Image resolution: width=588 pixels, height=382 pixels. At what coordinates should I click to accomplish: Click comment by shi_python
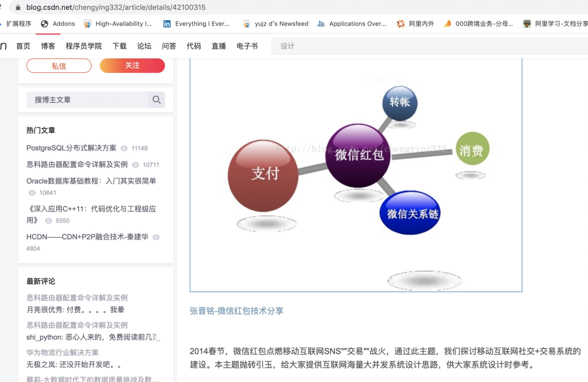[x=93, y=337]
